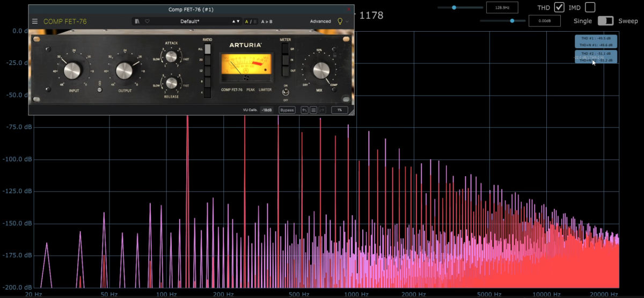Copy settings with the A > B button
Viewport: 644px width, 298px height.
[x=267, y=21]
